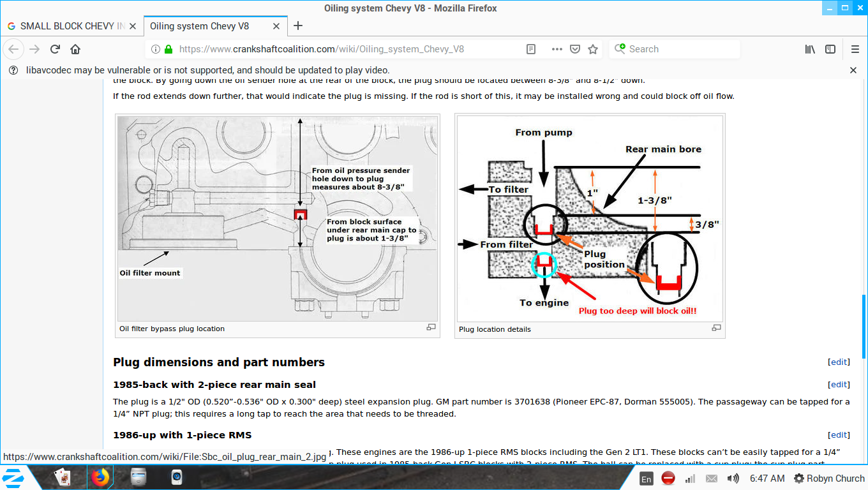Enlarge the Oil filter bypass plug image
The width and height of the screenshot is (868, 490).
coord(431,327)
